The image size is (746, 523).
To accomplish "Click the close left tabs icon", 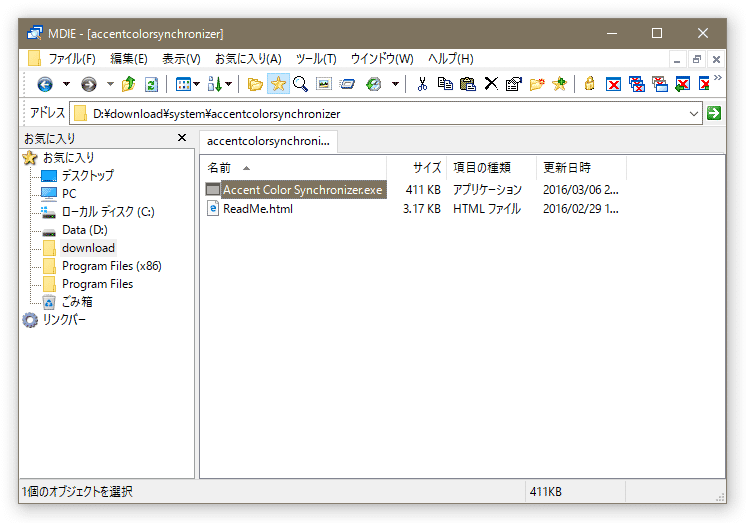I will coord(683,84).
